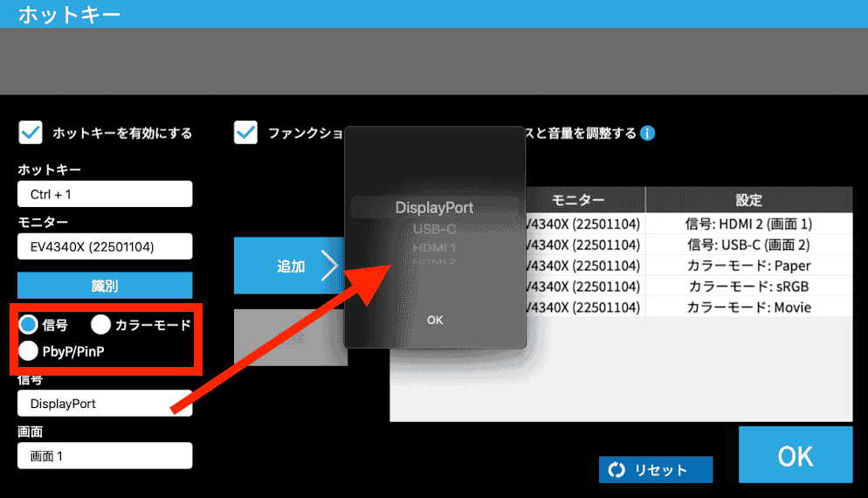The image size is (868, 498).
Task: Confirm the popup picker with OK
Action: click(435, 320)
